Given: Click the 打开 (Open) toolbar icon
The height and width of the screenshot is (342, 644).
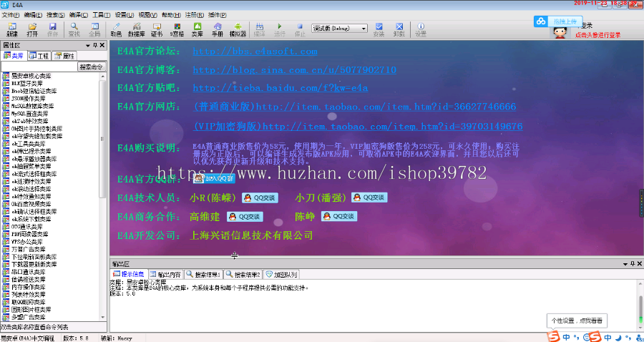Looking at the screenshot, I should point(32,29).
